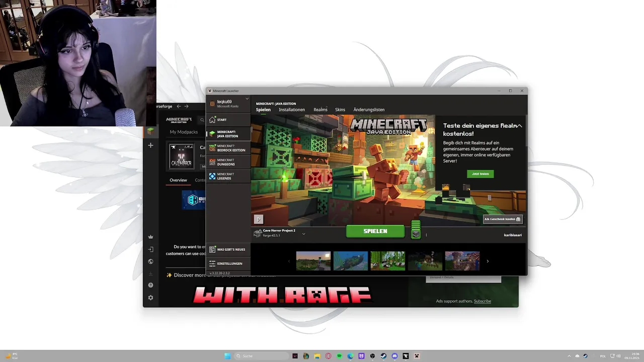Select Minecraft Dungeons in launcher sidebar
Screen dimensions: 644x362
(228, 162)
